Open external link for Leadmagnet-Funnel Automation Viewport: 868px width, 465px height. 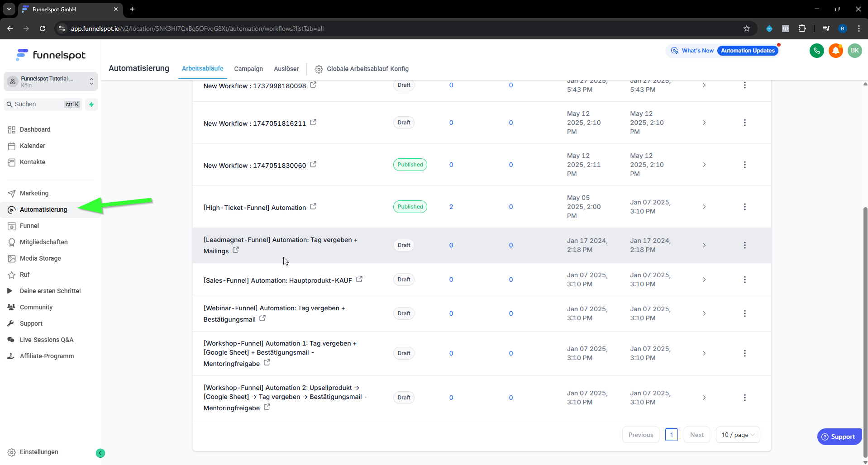click(x=236, y=250)
